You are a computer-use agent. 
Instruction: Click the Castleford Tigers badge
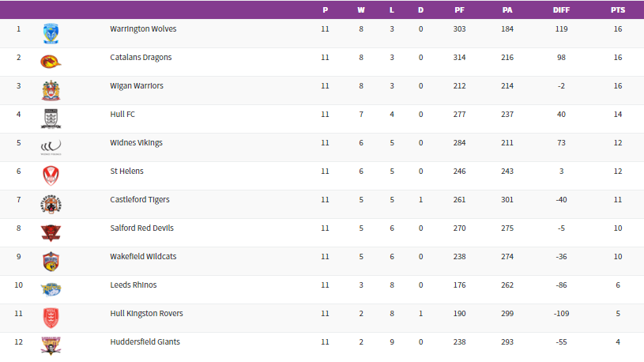(51, 204)
